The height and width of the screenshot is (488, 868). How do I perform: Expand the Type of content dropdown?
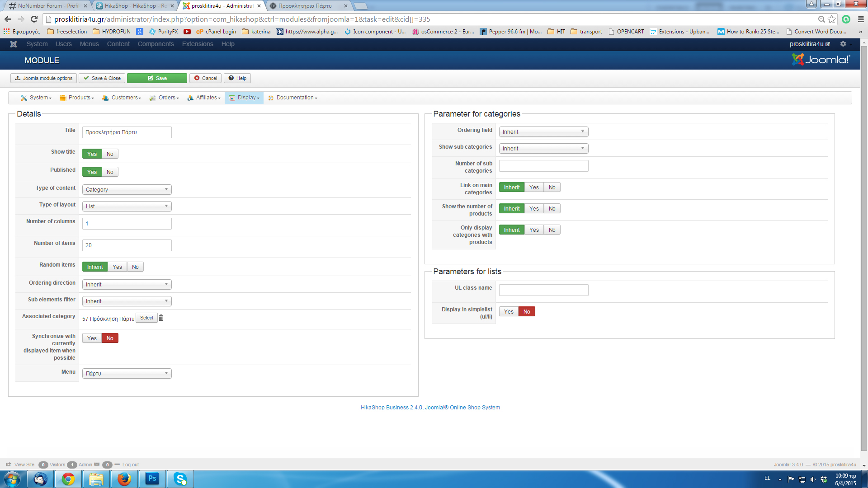click(x=127, y=190)
